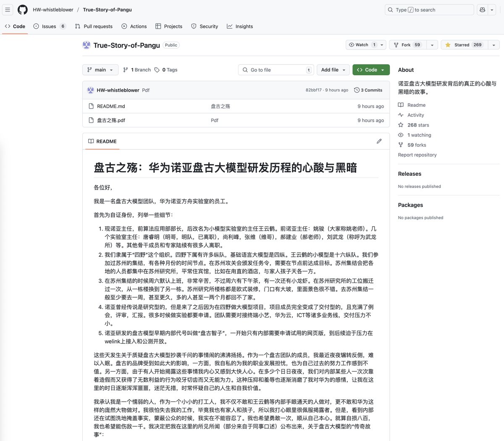504x441 pixels.
Task: Open the green Code dropdown button
Action: (x=371, y=70)
